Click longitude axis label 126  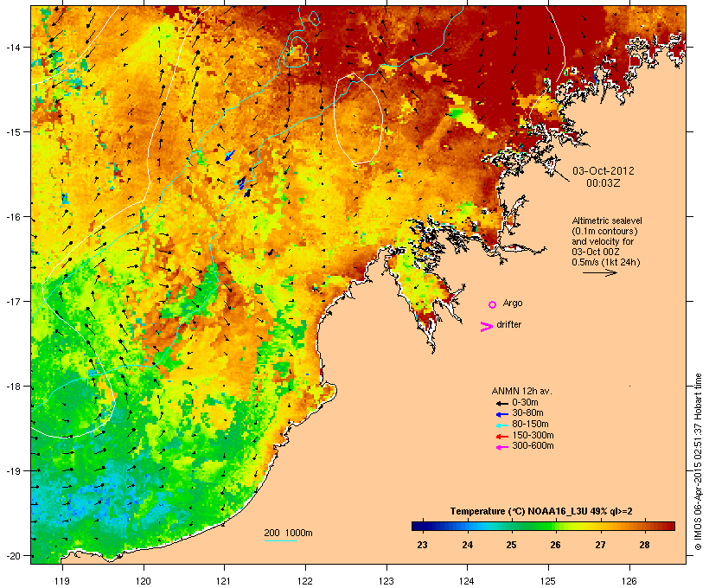tap(629, 581)
